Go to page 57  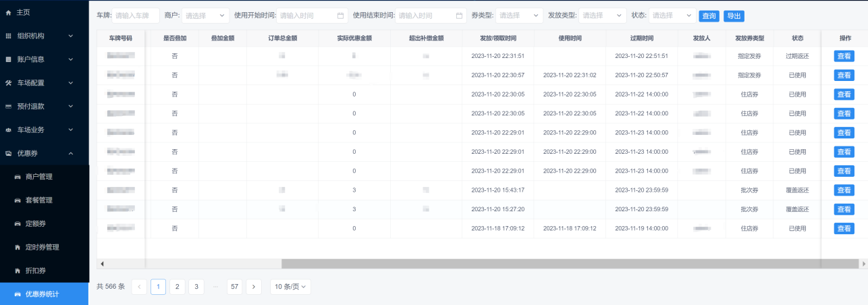[x=235, y=287]
